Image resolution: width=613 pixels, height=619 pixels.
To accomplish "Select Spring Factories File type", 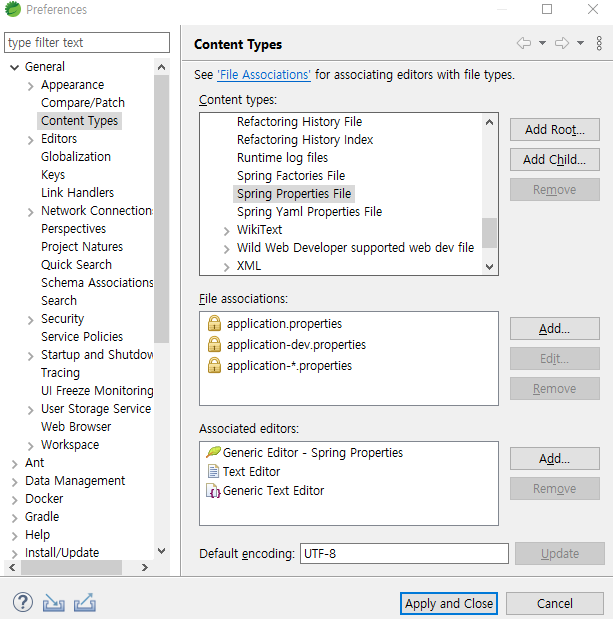I will tap(291, 176).
